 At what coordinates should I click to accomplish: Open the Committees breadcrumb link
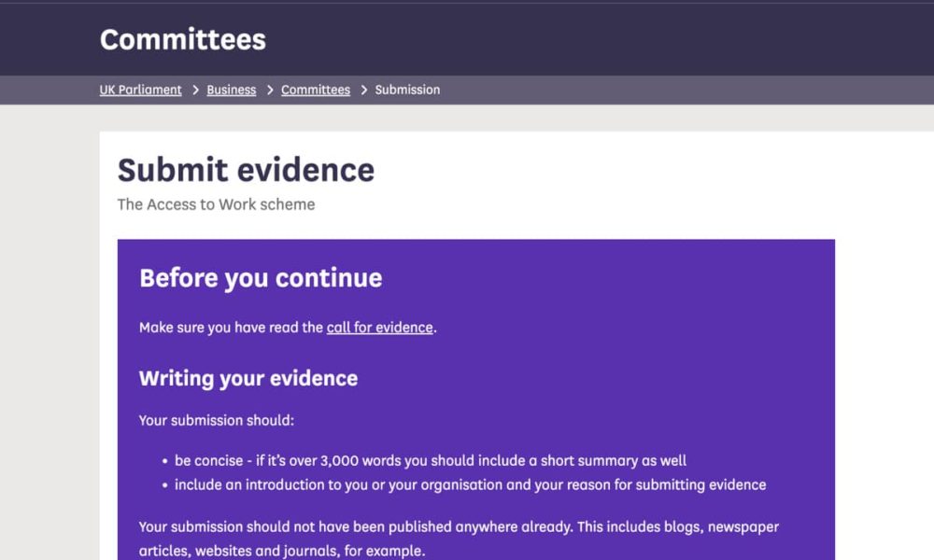click(x=315, y=90)
